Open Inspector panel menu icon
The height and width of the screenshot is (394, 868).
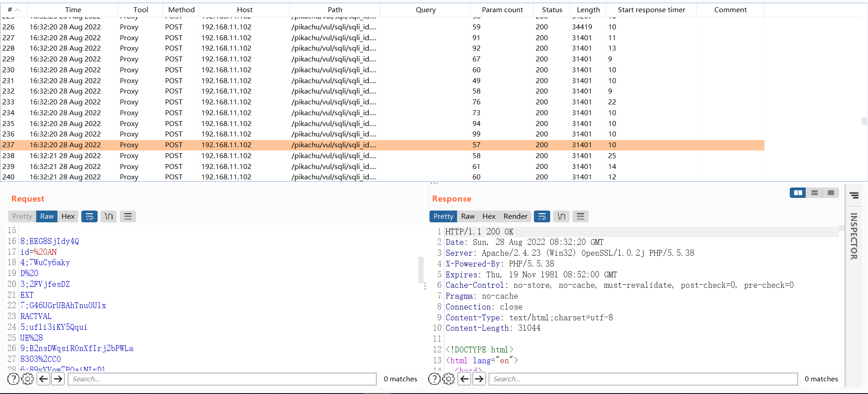point(854,196)
